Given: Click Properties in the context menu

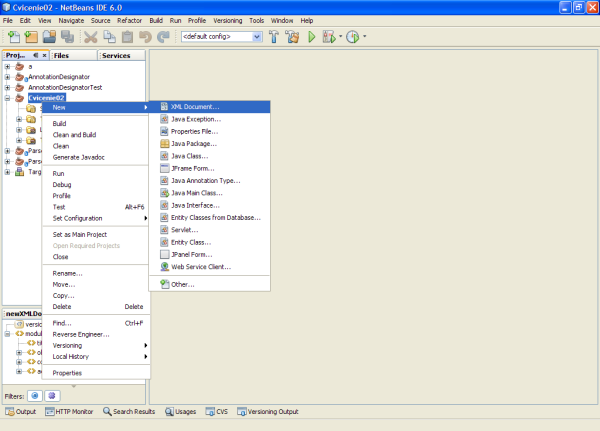Looking at the screenshot, I should tap(96, 373).
